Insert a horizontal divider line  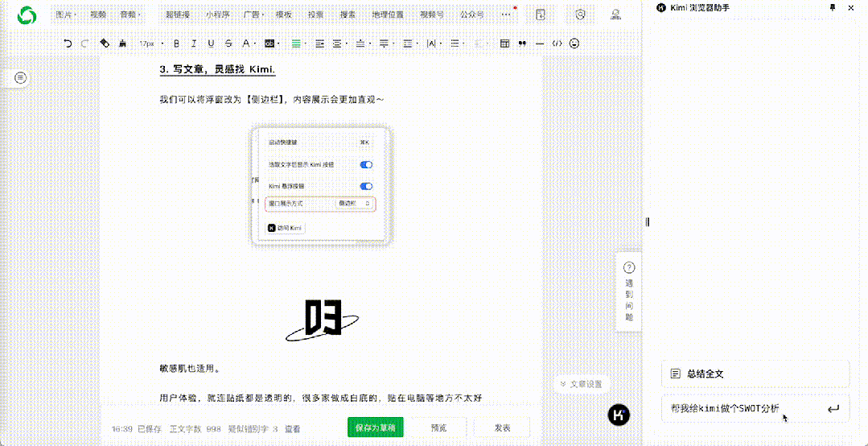coord(540,43)
